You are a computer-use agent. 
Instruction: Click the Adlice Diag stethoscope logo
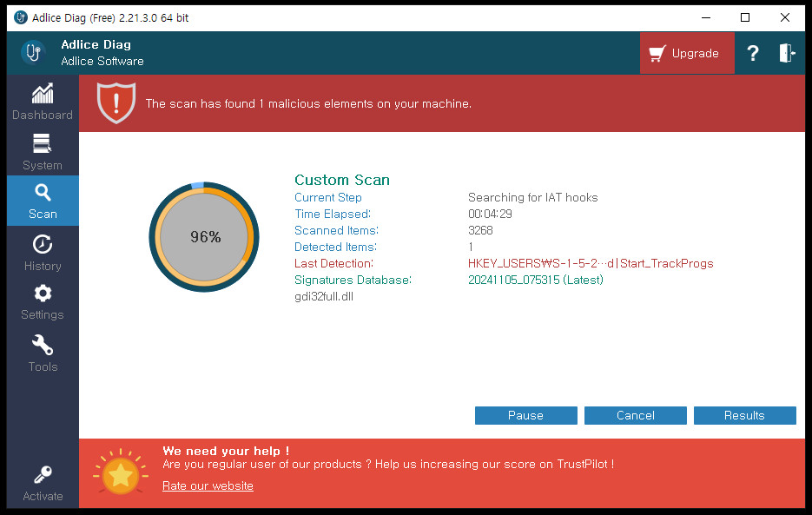(x=33, y=52)
